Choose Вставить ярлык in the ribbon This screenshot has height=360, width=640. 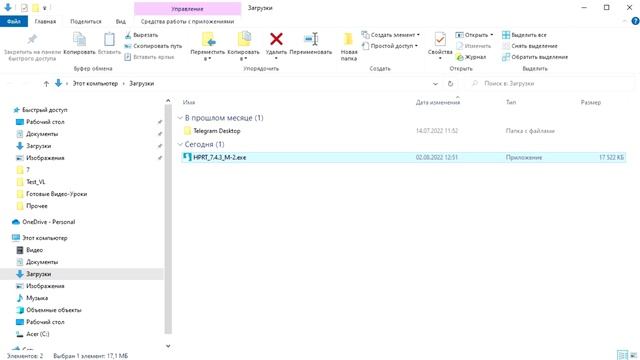pos(149,57)
